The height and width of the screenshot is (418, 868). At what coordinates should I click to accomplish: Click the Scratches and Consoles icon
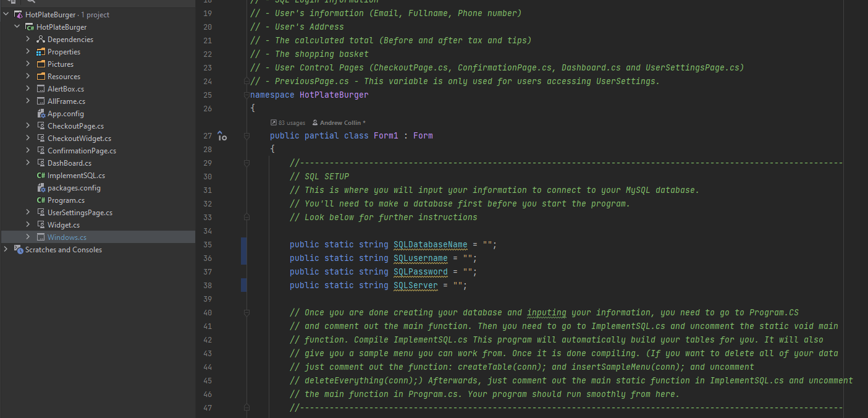18,250
